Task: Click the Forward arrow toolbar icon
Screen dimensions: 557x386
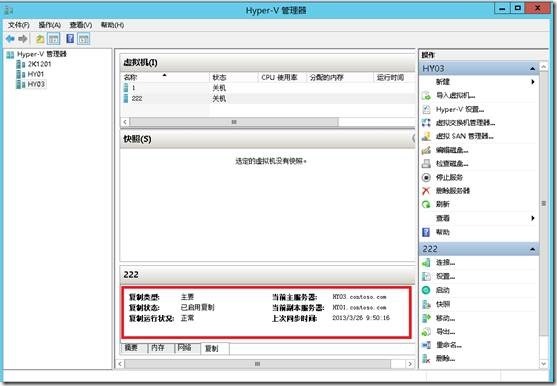Action: (23, 39)
